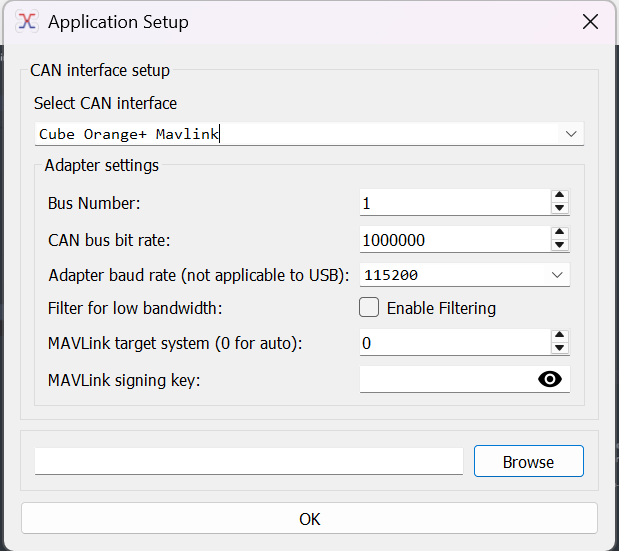Increment the CAN bus bit rate
This screenshot has width=619, height=551.
pyautogui.click(x=559, y=232)
